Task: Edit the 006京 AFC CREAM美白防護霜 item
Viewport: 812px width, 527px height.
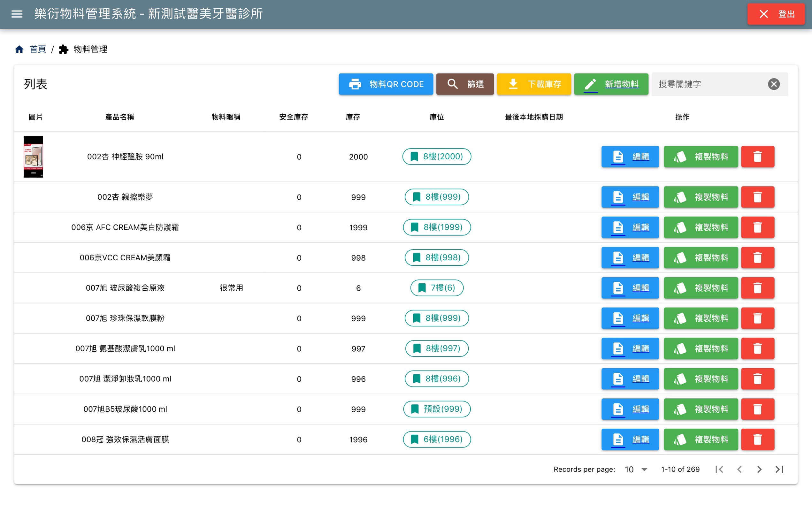Action: (630, 227)
